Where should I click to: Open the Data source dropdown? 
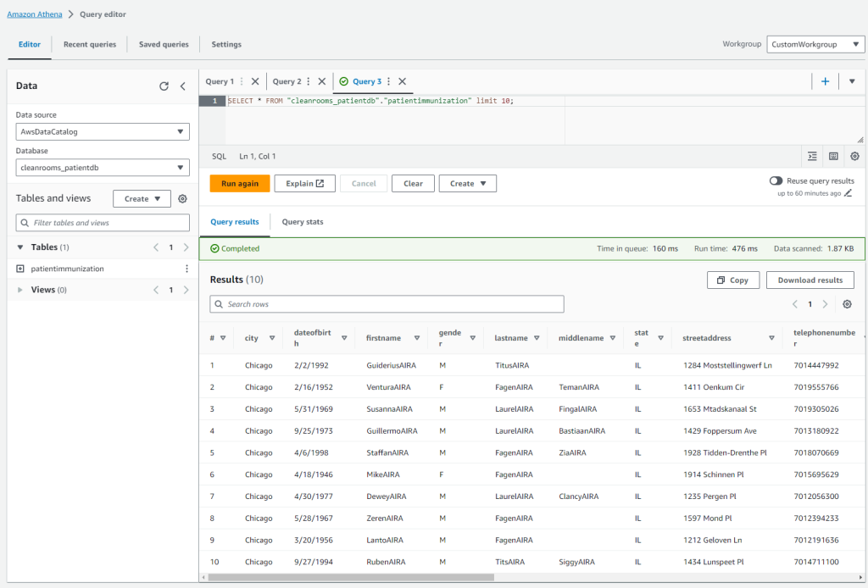(103, 131)
